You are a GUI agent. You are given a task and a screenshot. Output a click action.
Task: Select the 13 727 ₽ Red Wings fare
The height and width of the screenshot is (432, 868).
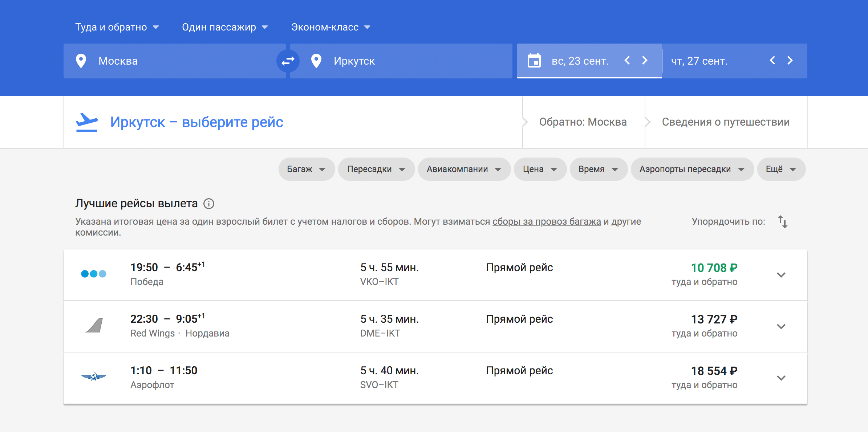(x=714, y=319)
